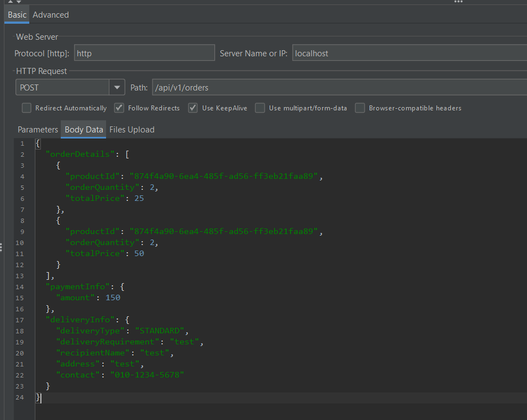527x420 pixels.
Task: Click the up/down collapse arrows at top left
Action: pyautogui.click(x=14, y=2)
